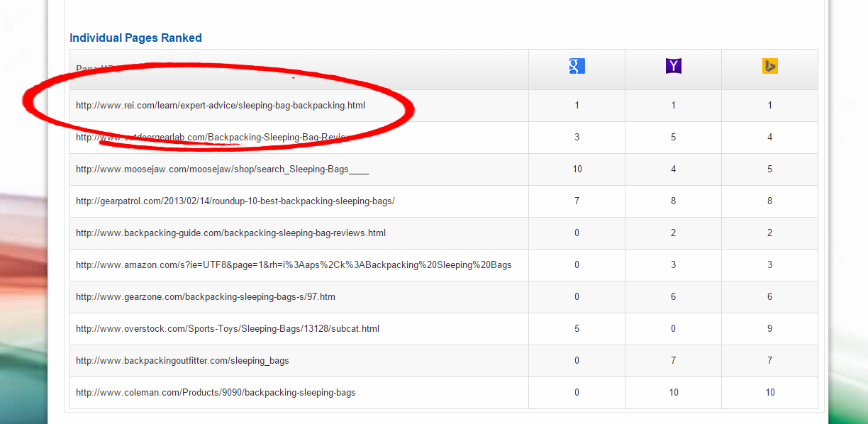Click Bing rank 9 in overstock.com row
Viewport: 868px width, 424px height.
[x=770, y=329]
